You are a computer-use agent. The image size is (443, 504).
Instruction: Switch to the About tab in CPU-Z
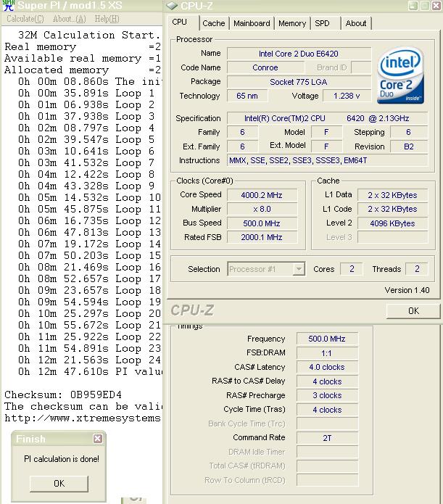[356, 23]
